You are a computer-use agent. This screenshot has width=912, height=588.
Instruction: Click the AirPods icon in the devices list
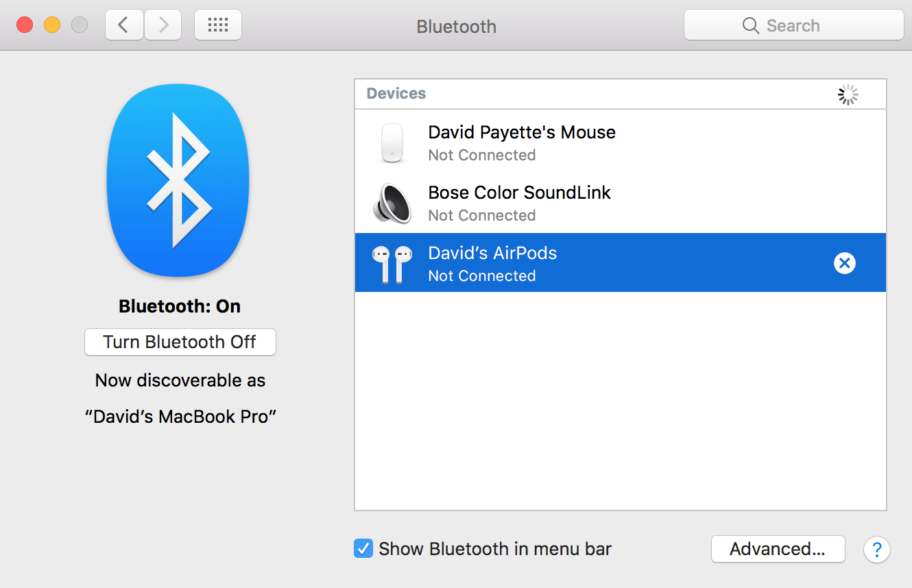[x=392, y=264]
